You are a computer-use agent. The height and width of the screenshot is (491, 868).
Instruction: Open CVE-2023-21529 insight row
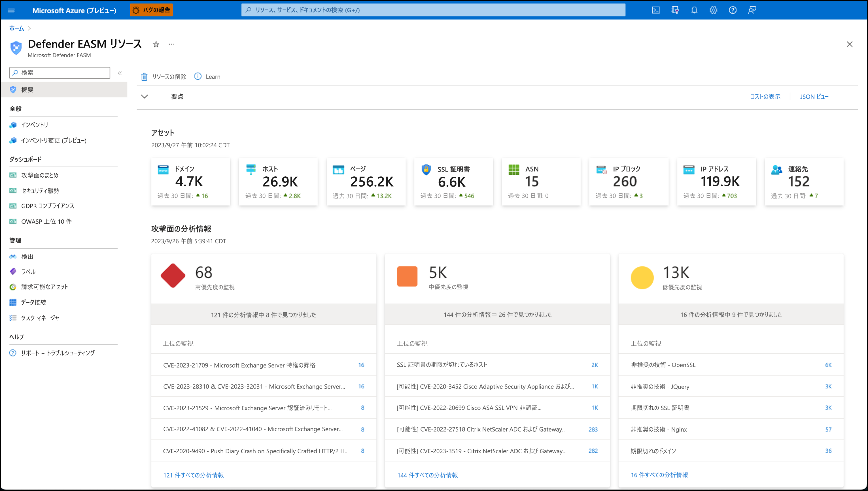[264, 408]
